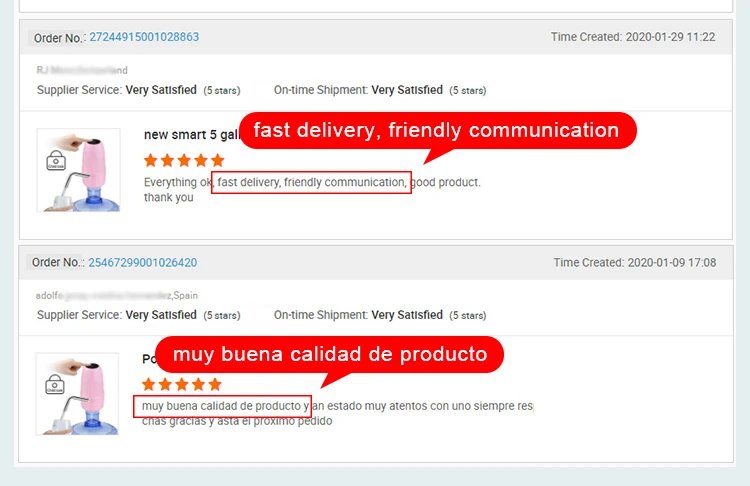Click the outlined 'fast delivery, friendly communication' review text
Screen dimensions: 750x486
pos(311,183)
